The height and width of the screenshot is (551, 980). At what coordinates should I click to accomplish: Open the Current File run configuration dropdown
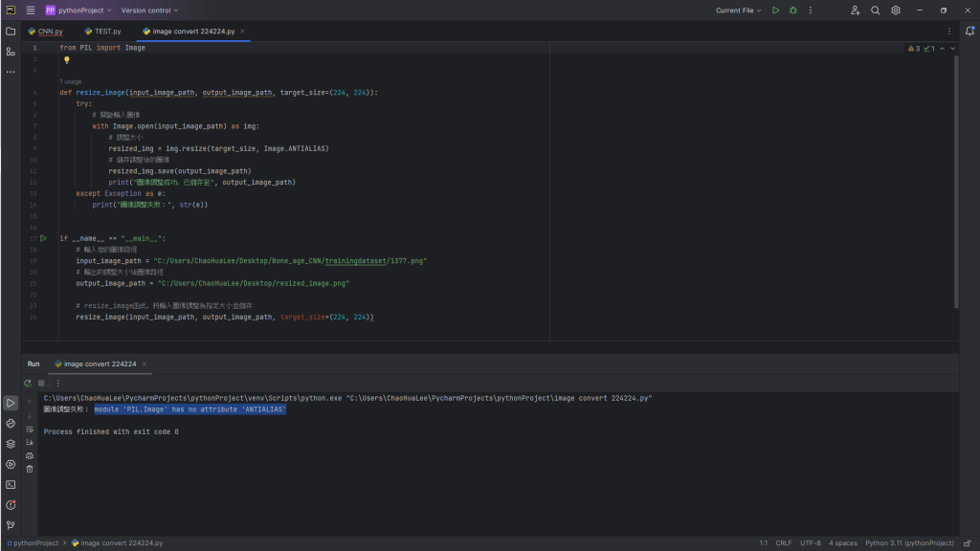coord(739,11)
